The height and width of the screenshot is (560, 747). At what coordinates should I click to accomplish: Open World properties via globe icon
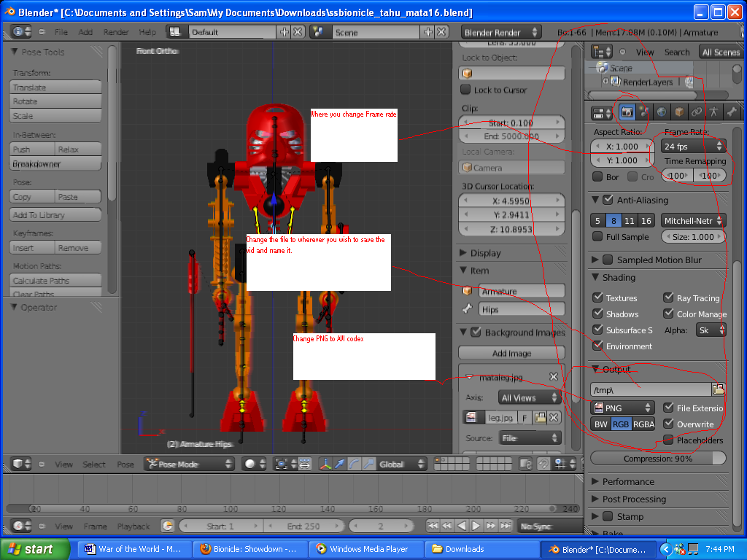click(x=662, y=112)
